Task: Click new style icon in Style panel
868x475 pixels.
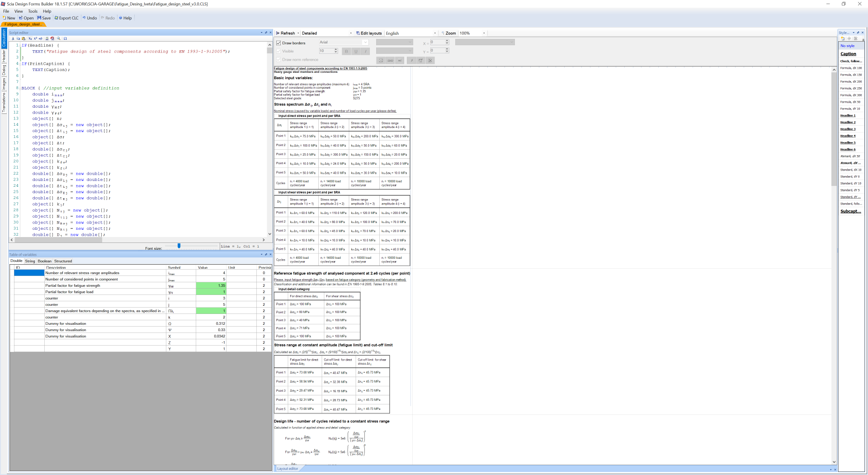Action: pos(843,38)
